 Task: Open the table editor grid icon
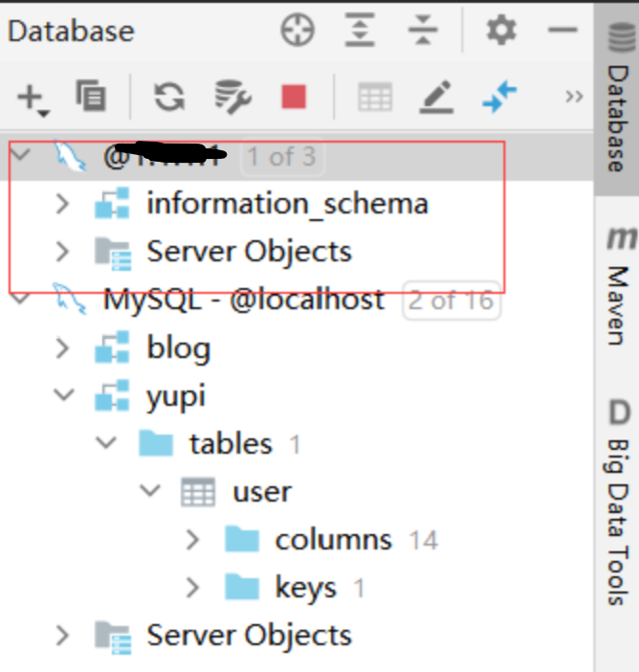click(374, 96)
